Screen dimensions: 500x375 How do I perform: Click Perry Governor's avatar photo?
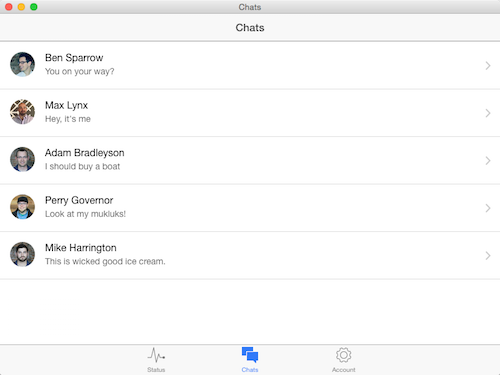coord(22,207)
